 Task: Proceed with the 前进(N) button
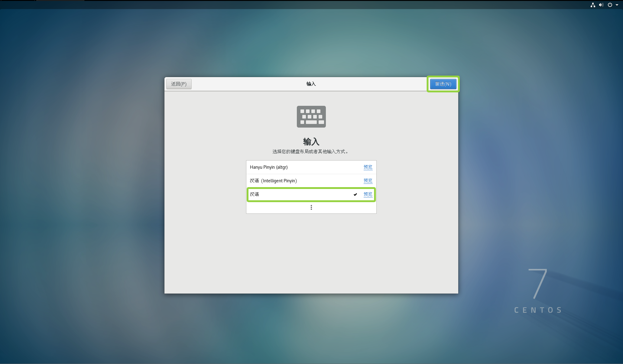443,84
